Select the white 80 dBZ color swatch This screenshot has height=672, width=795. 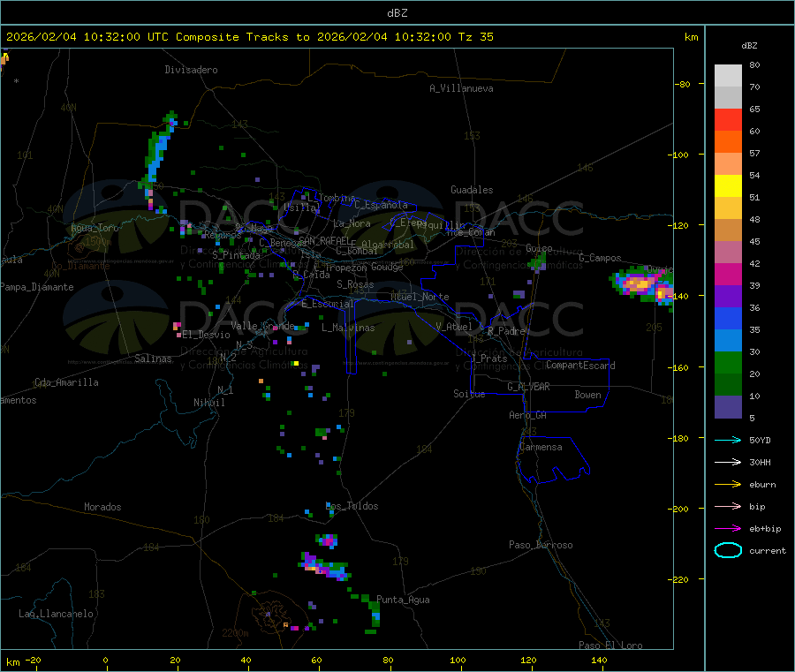tap(728, 76)
